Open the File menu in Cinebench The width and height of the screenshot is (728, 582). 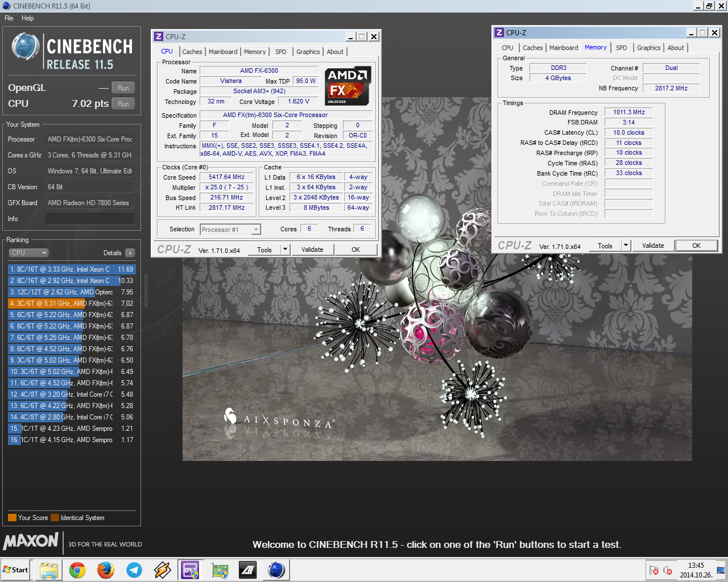9,18
